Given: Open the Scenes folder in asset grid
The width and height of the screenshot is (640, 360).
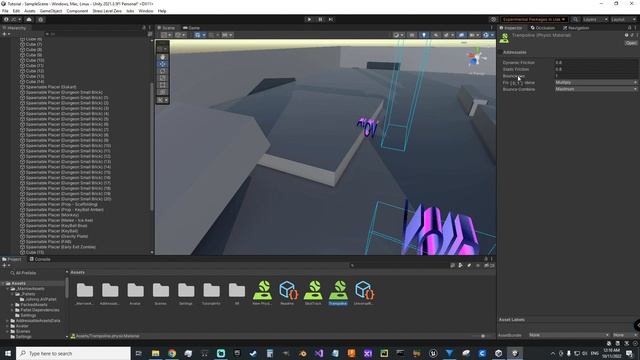Looking at the screenshot, I should click(161, 292).
